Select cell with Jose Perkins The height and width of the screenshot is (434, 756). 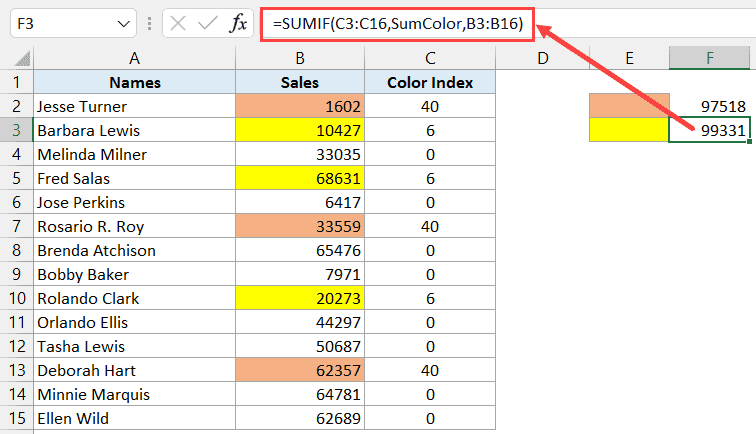click(x=135, y=202)
